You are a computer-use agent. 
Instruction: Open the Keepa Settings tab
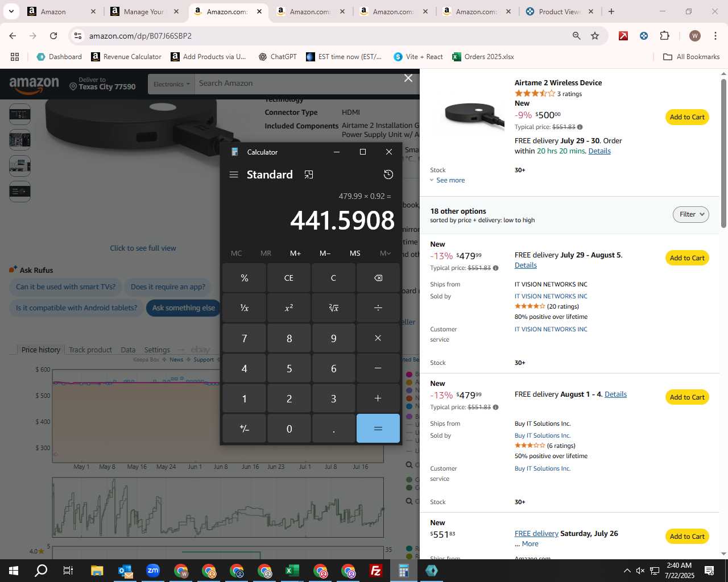157,350
